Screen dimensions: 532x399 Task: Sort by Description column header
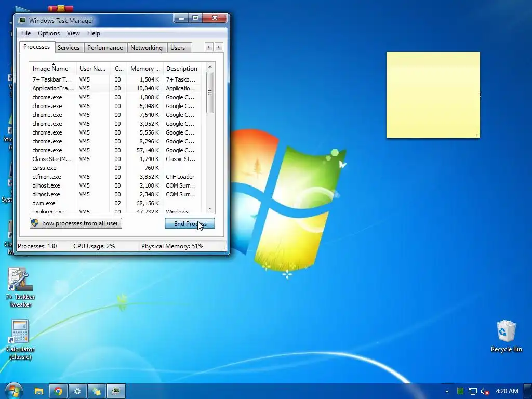(x=182, y=68)
